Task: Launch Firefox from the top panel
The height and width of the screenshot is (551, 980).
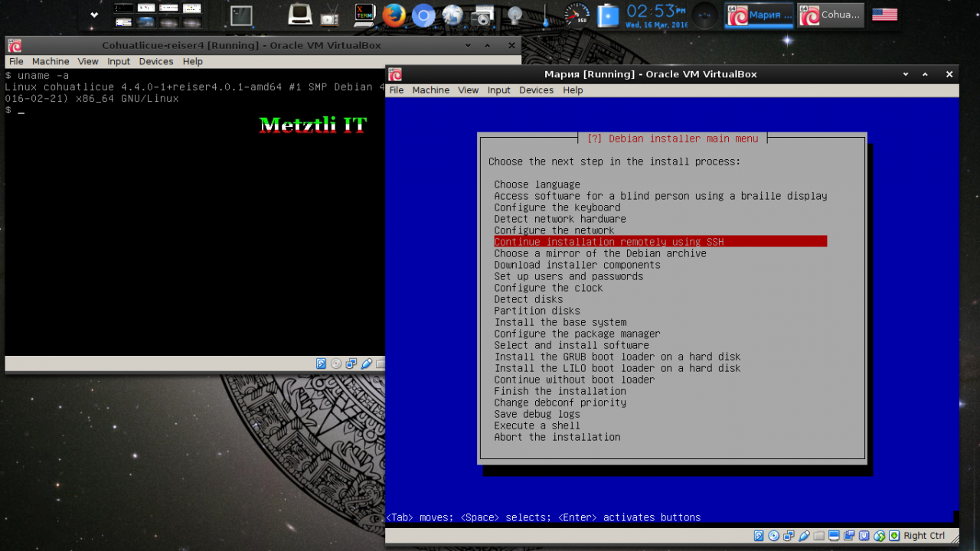Action: tap(394, 15)
